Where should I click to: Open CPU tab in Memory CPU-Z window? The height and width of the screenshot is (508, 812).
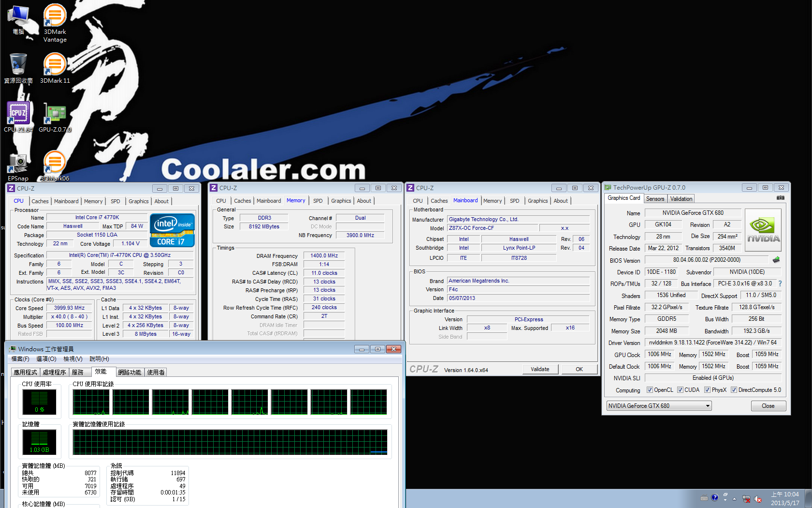[x=221, y=201]
